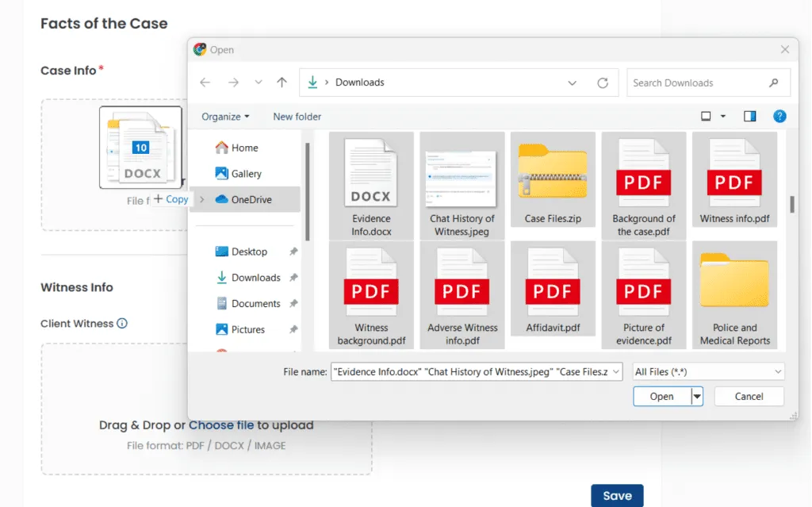Image resolution: width=812 pixels, height=507 pixels.
Task: Expand the OneDrive tree node
Action: tap(202, 200)
